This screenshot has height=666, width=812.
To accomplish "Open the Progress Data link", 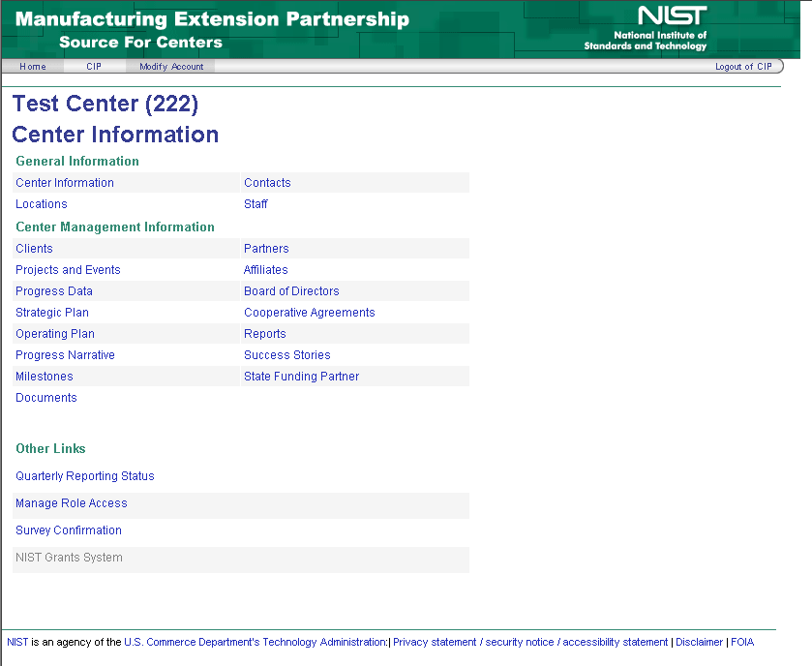I will (x=54, y=291).
